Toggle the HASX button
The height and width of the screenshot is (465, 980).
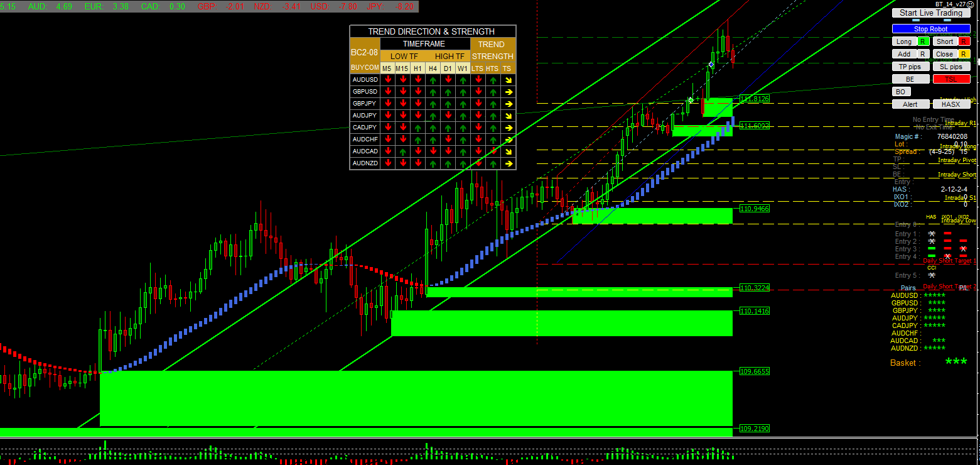coord(951,104)
